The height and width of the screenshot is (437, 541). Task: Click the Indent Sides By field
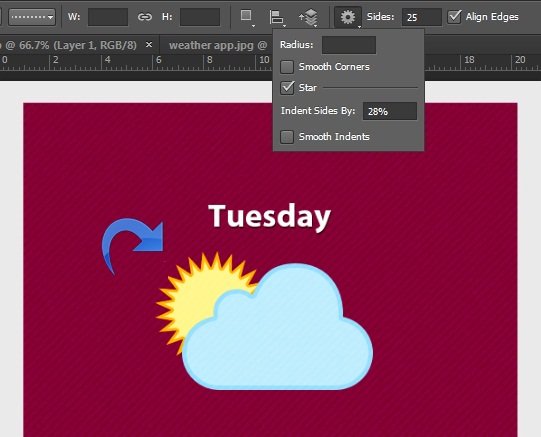[x=390, y=111]
